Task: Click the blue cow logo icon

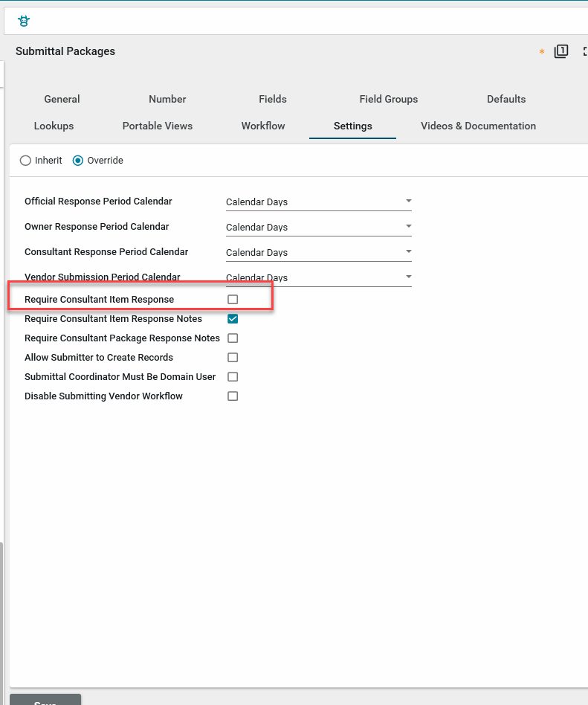Action: (24, 22)
